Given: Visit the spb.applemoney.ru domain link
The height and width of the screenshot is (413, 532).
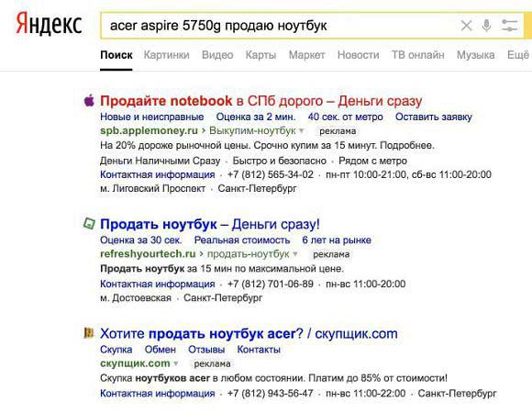Looking at the screenshot, I should [x=149, y=130].
